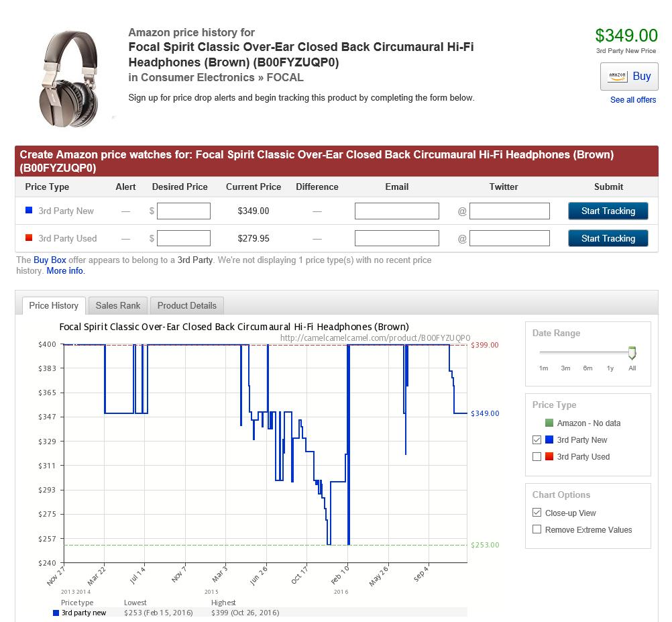Disable the Close-up View checkbox
672x622 pixels.
pyautogui.click(x=537, y=513)
